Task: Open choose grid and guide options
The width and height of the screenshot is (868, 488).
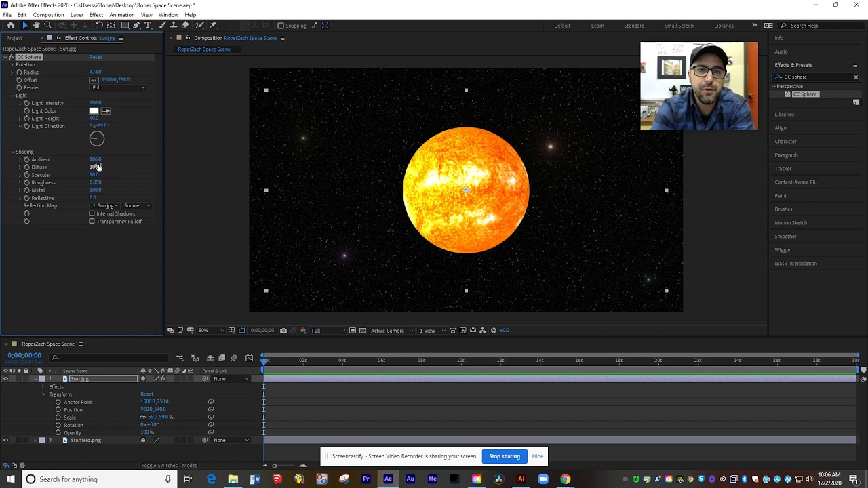Action: [231, 331]
